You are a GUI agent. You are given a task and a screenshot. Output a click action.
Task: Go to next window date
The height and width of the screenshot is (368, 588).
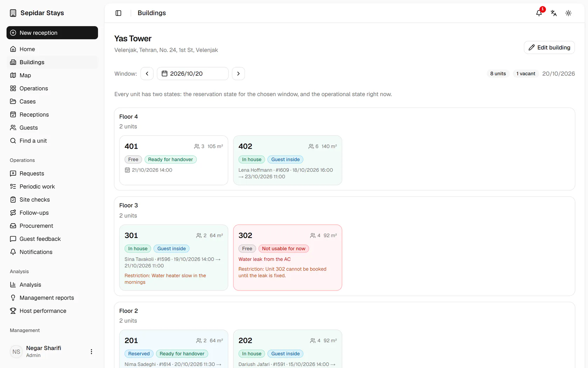[238, 74]
